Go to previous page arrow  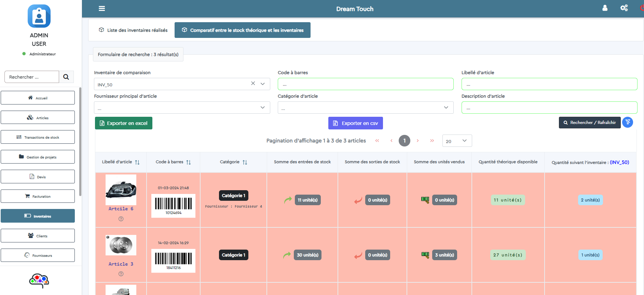click(391, 141)
